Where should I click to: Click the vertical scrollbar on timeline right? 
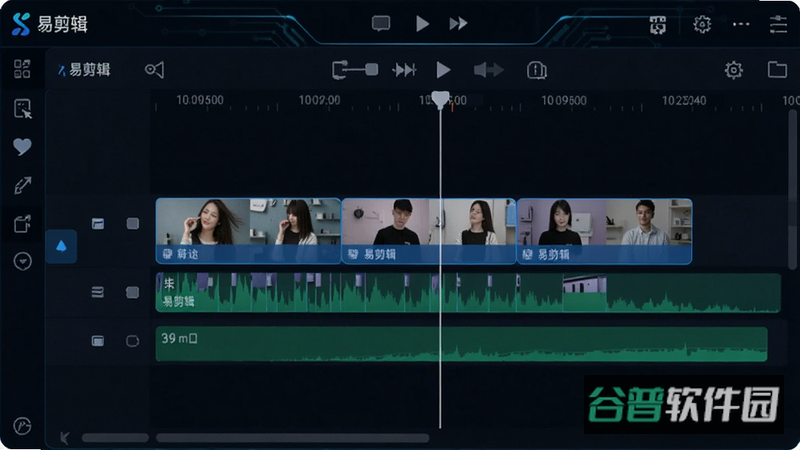pos(792,189)
